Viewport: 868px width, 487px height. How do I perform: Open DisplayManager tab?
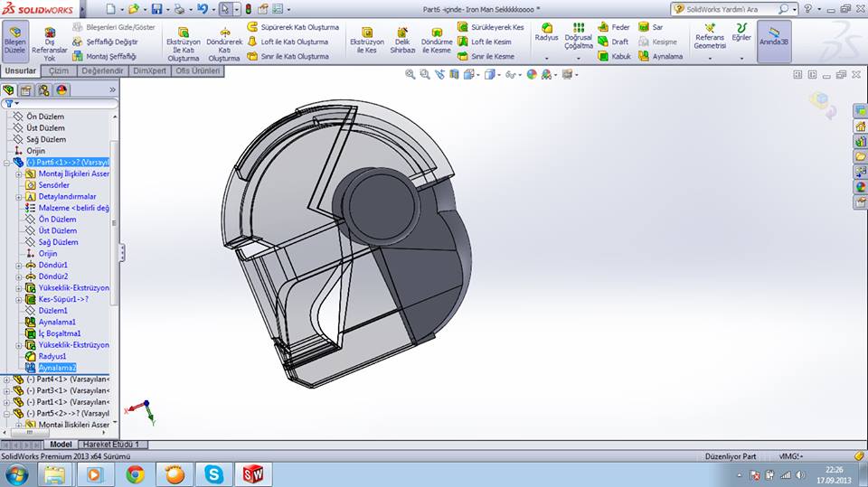[x=61, y=89]
